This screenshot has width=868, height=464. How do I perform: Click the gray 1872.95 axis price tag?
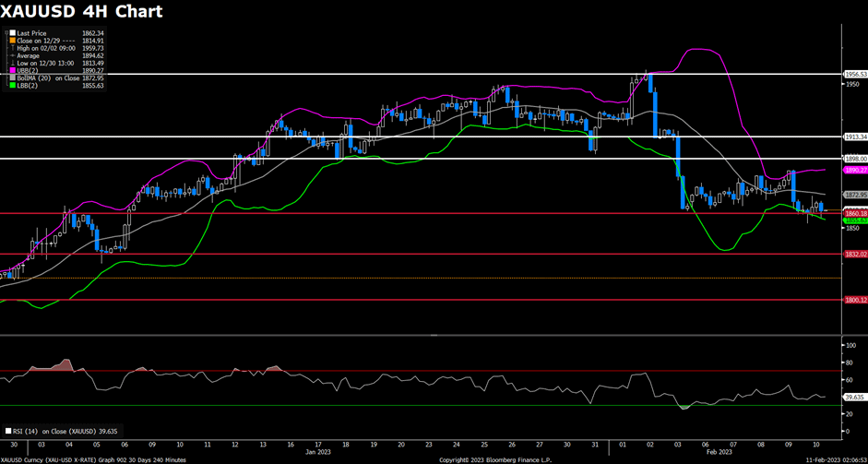855,195
